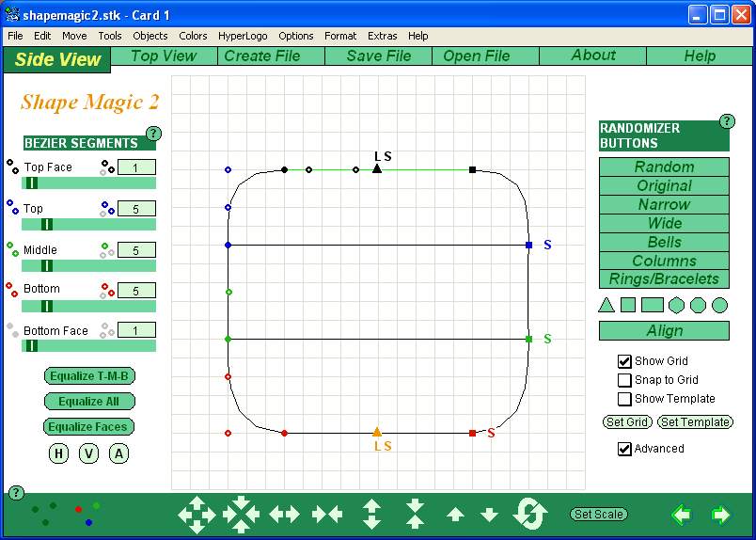Turn on Show Template checkbox
This screenshot has height=540, width=756.
click(x=624, y=399)
